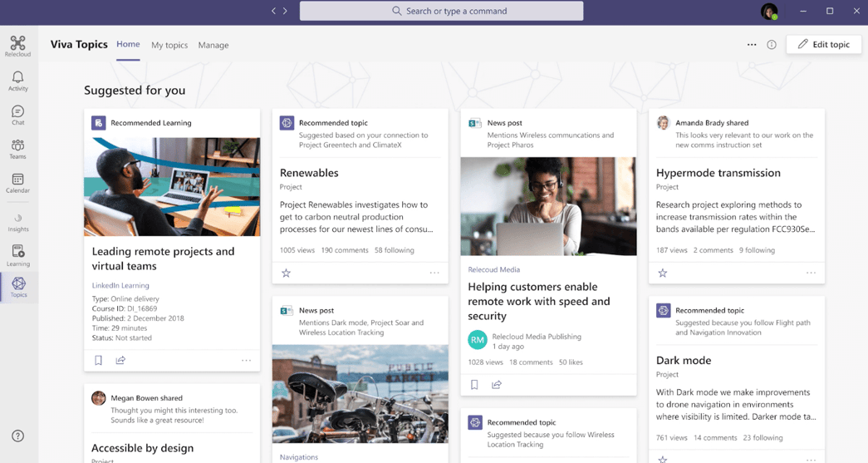The width and height of the screenshot is (868, 463).
Task: Click Megan Bowen's avatar
Action: tap(99, 398)
